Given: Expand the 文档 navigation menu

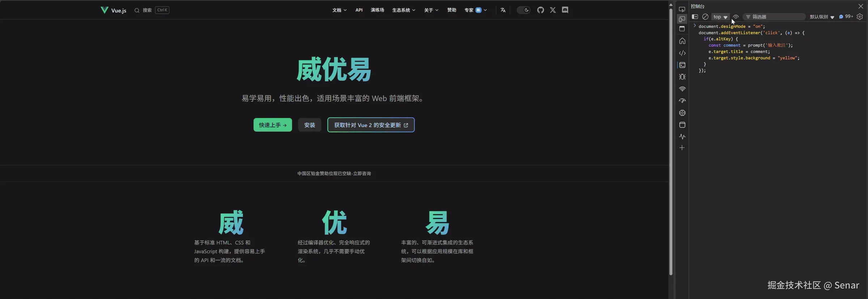Looking at the screenshot, I should [x=339, y=10].
